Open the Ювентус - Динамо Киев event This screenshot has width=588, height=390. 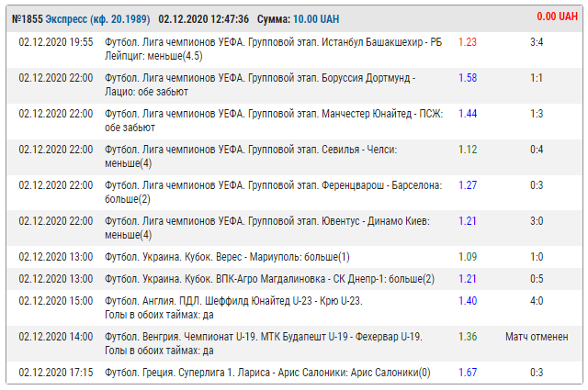274,228
